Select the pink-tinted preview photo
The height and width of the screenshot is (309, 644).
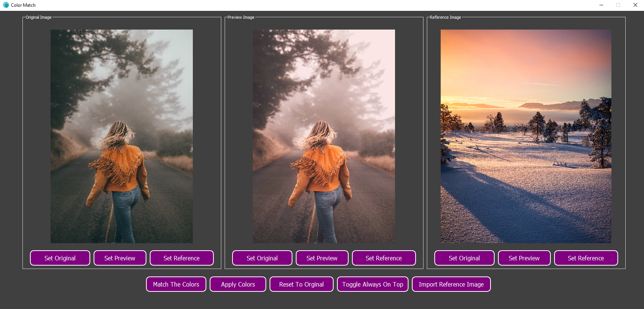click(x=324, y=136)
